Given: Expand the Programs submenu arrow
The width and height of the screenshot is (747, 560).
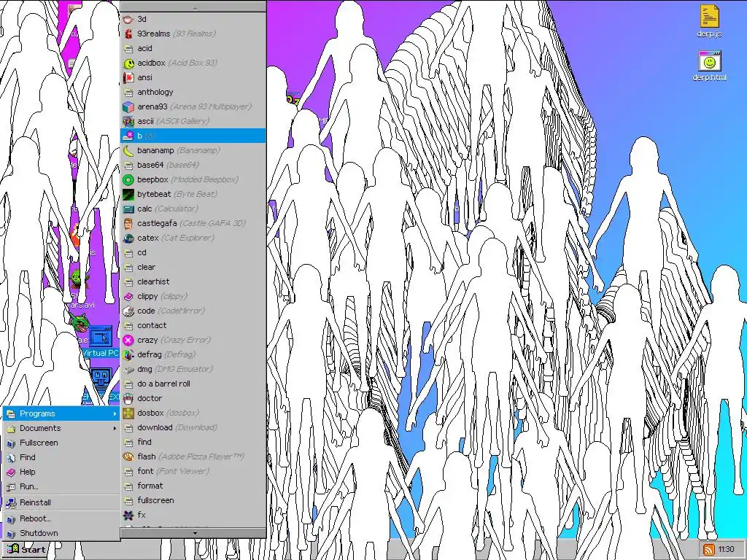Looking at the screenshot, I should (115, 414).
